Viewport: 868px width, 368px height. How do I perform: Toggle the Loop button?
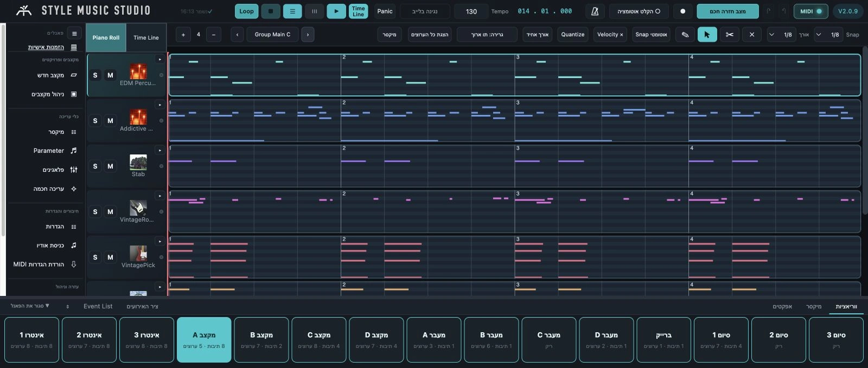pyautogui.click(x=246, y=11)
